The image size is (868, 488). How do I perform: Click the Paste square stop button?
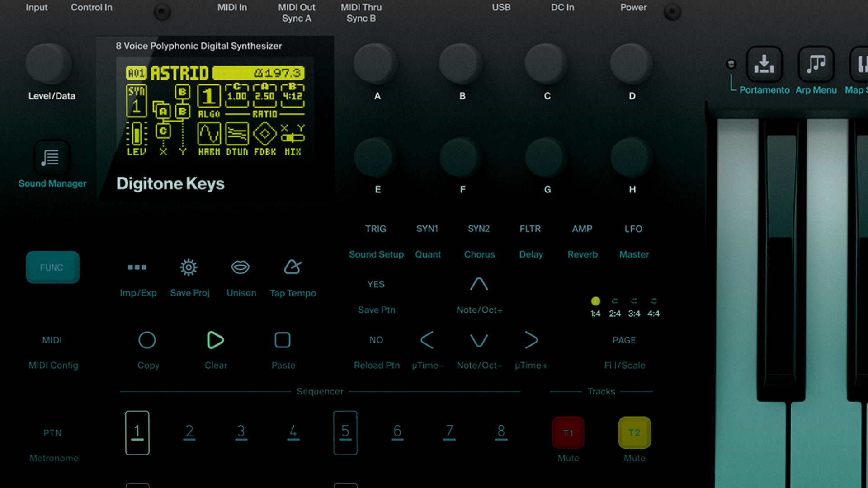(283, 340)
